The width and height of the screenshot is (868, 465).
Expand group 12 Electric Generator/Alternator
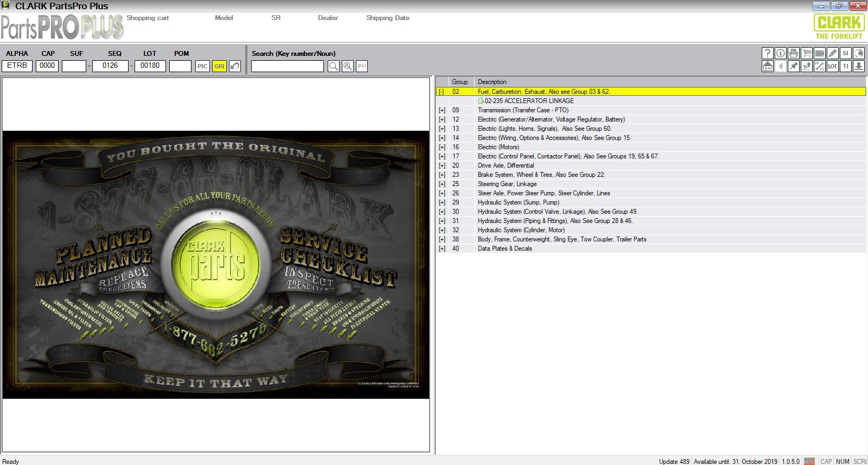442,119
